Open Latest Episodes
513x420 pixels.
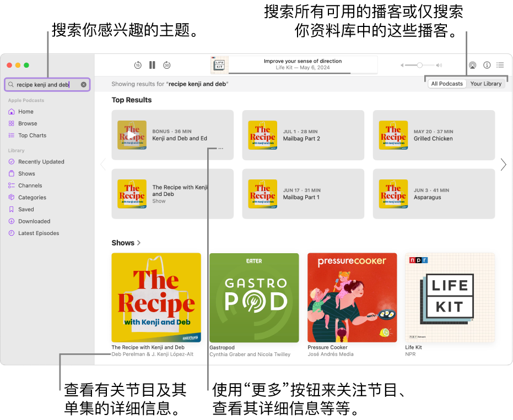[x=39, y=233]
